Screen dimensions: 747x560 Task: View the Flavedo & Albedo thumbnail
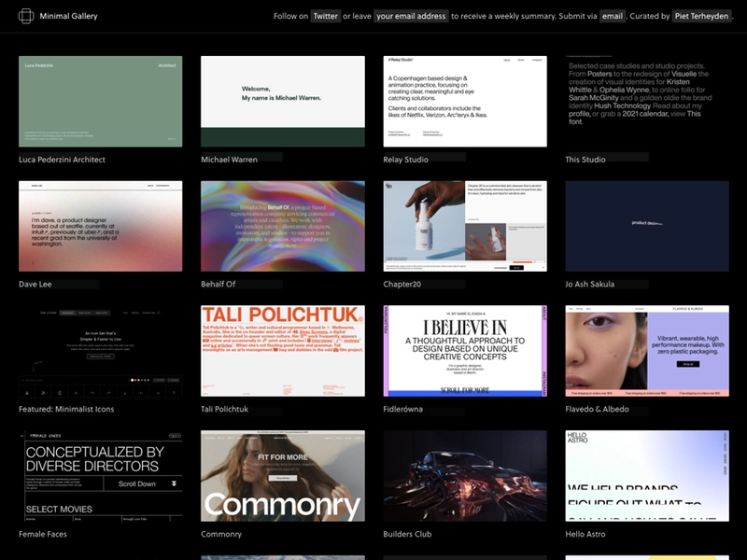click(647, 351)
